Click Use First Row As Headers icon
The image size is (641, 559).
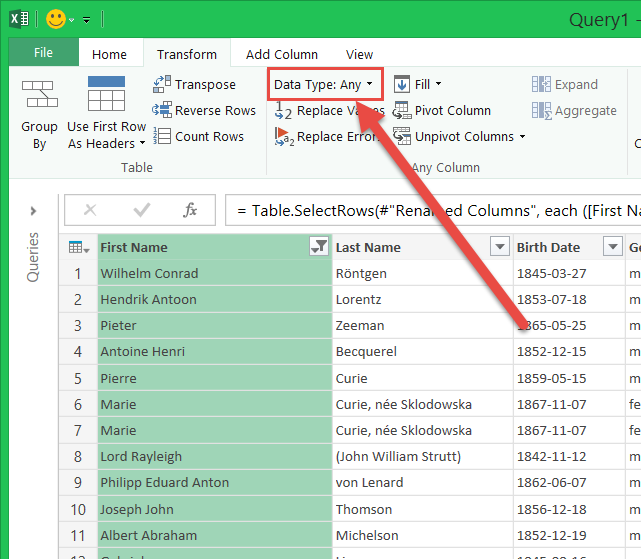tap(106, 96)
